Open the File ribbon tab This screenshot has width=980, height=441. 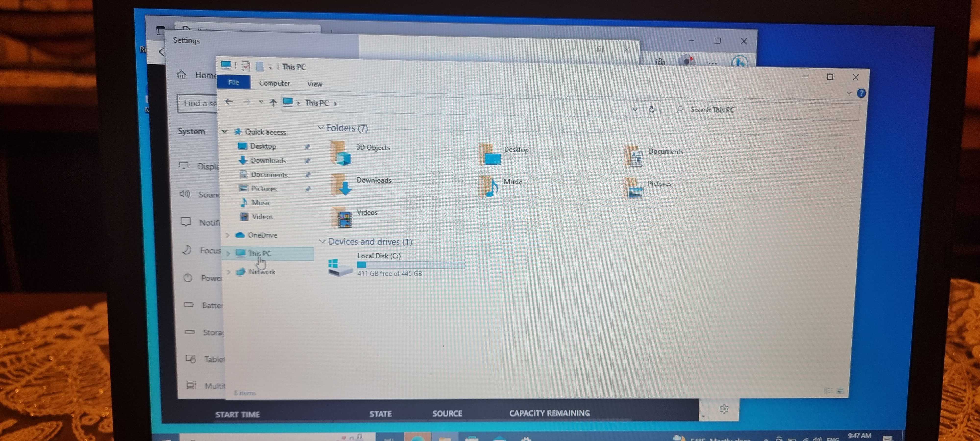coord(233,83)
